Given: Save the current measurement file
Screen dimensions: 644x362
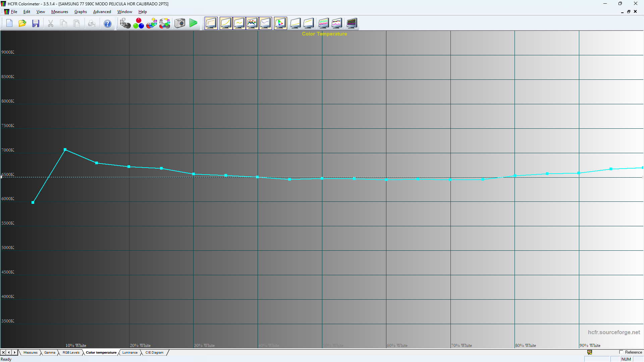Looking at the screenshot, I should [36, 23].
